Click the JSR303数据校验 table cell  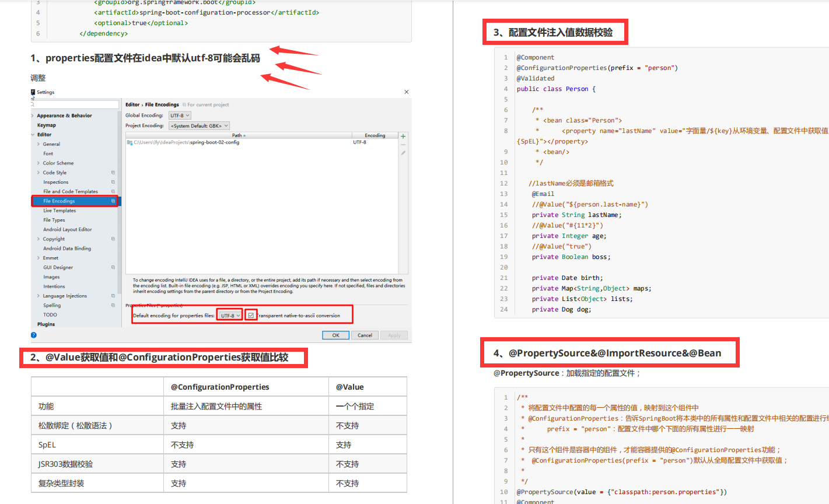coord(97,464)
